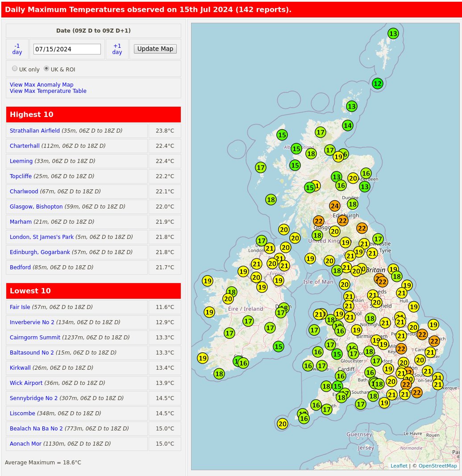
Task: Select the UK & ROI radio button
Action: click(46, 69)
